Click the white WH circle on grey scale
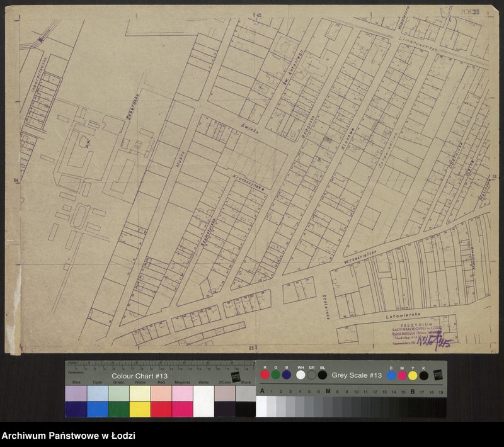Screen dimensions: 504x447 tap(301, 375)
